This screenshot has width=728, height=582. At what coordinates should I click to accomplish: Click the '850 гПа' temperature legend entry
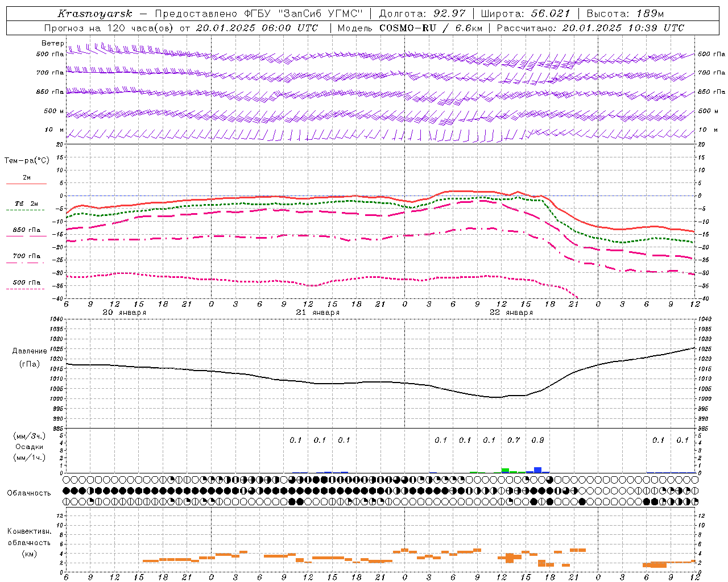[27, 230]
